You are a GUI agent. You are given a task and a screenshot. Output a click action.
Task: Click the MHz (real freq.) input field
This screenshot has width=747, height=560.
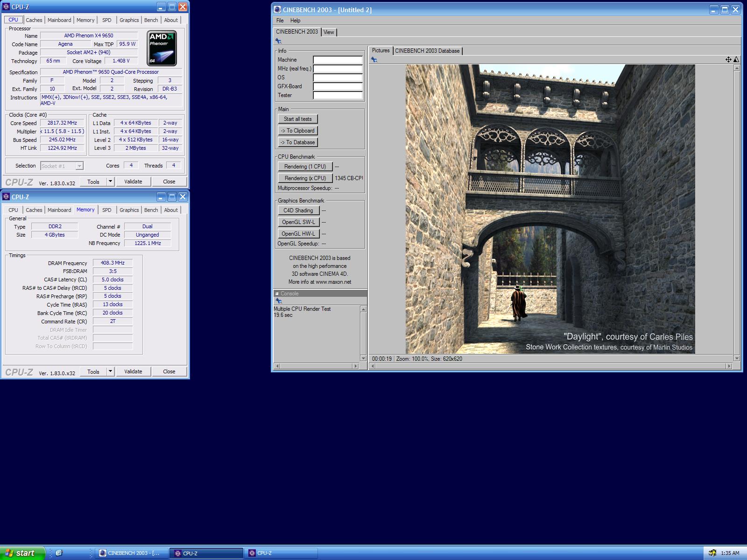tap(338, 69)
